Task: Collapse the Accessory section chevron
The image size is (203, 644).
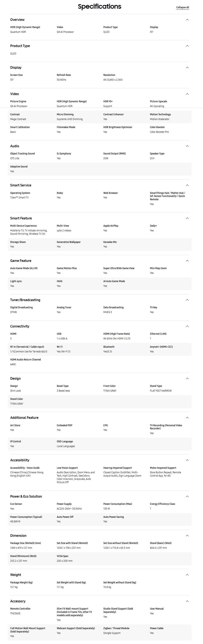Action: [187, 601]
